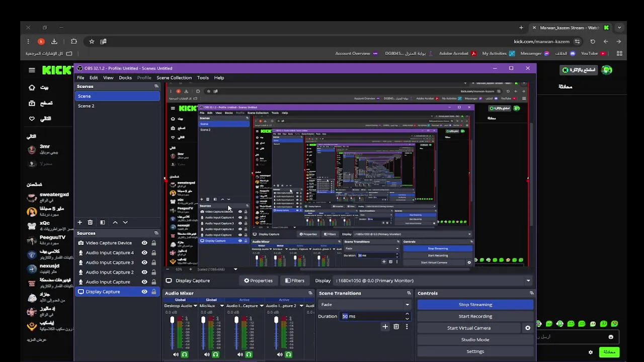This screenshot has height=362, width=644.
Task: Open the Scene Collection menu
Action: coord(174,78)
